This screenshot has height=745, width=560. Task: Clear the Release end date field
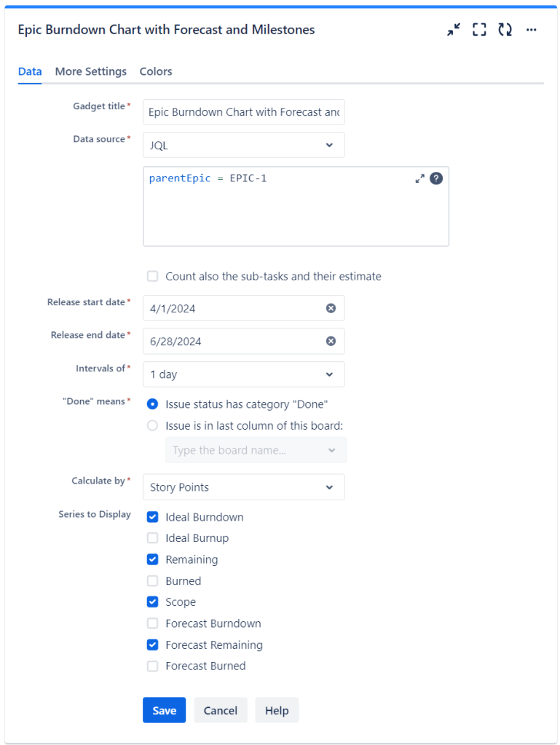(x=331, y=341)
